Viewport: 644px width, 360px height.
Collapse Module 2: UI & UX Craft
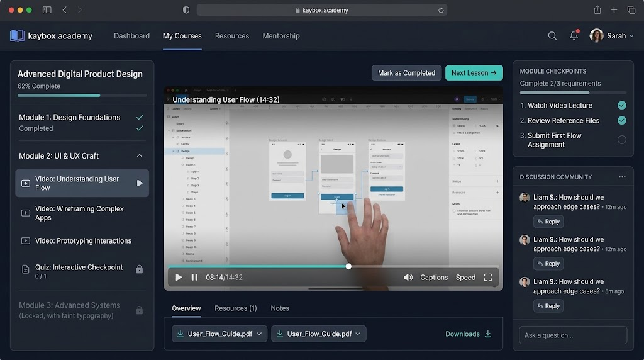[140, 156]
